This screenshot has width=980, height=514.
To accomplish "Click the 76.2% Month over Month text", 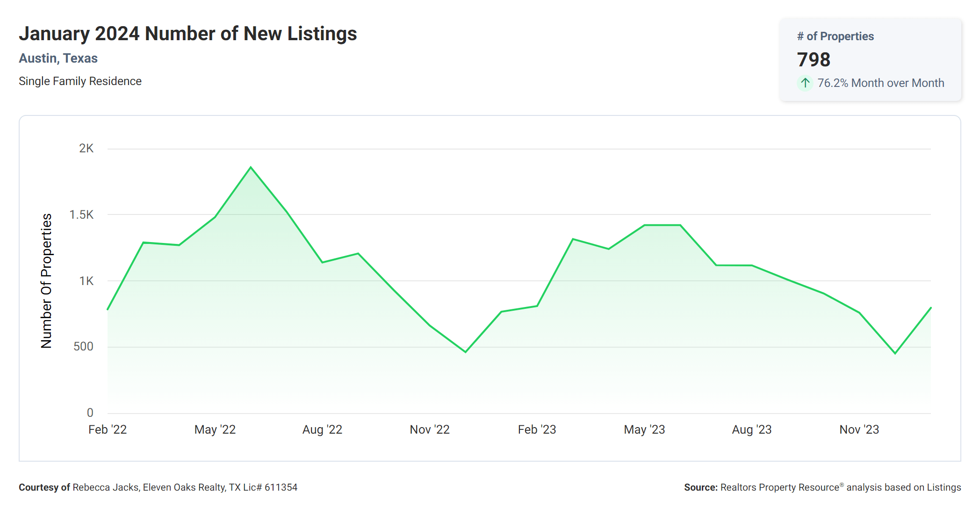I will 880,83.
